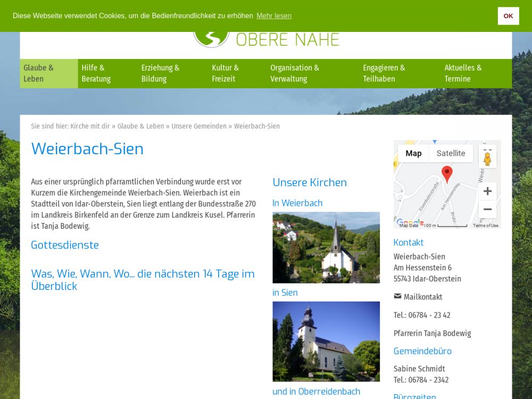Switch map to Satellite view
The image size is (532, 399).
(x=451, y=153)
